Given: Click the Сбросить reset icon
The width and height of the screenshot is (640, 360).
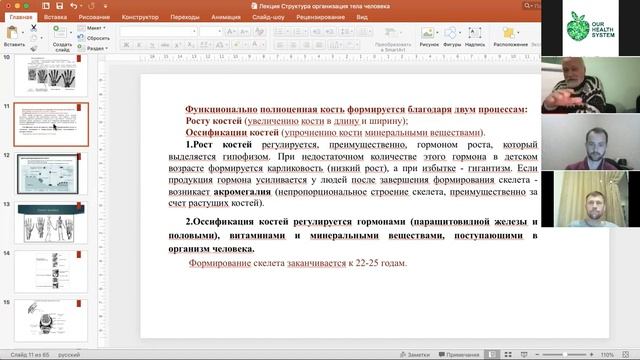Looking at the screenshot, I should click(81, 38).
